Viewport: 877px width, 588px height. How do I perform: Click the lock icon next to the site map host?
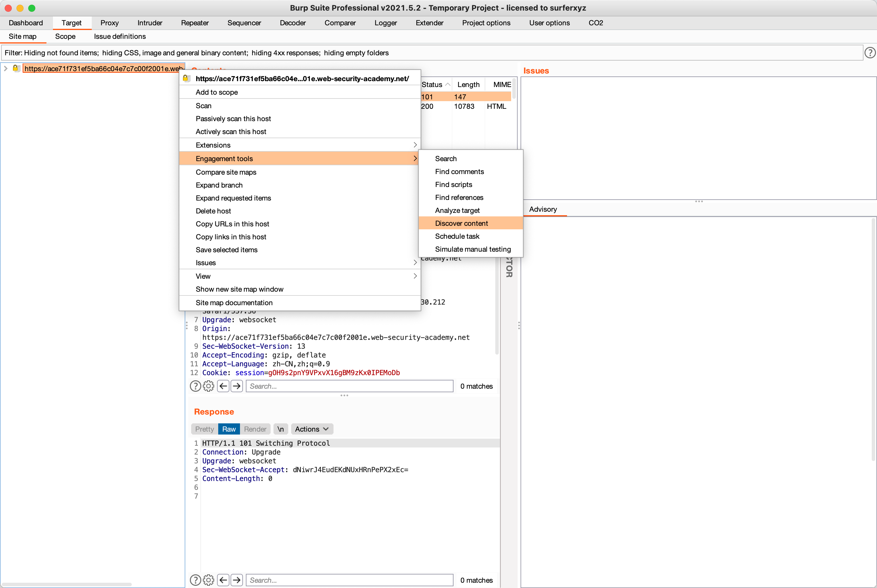pyautogui.click(x=16, y=68)
